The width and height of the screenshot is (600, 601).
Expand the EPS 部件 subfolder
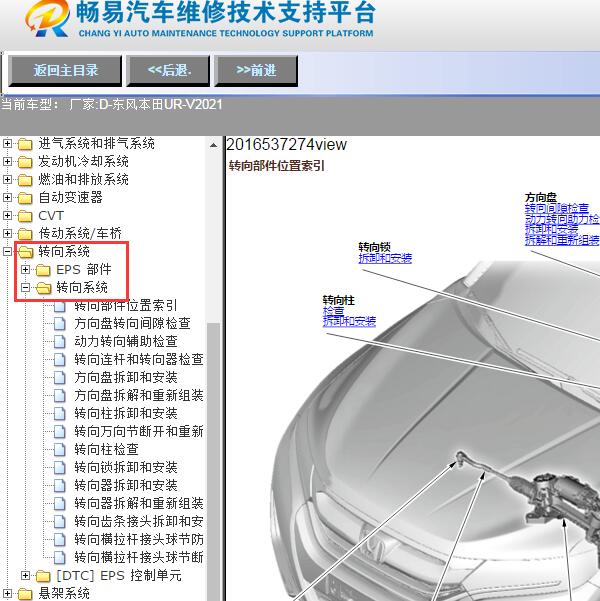tap(25, 269)
